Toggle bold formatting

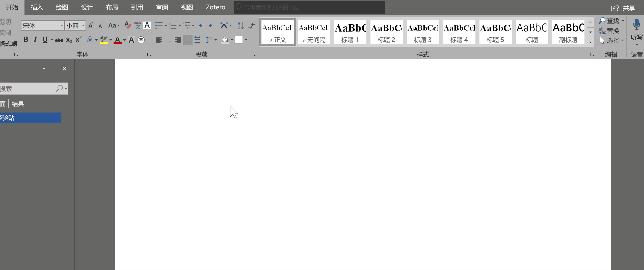click(26, 40)
